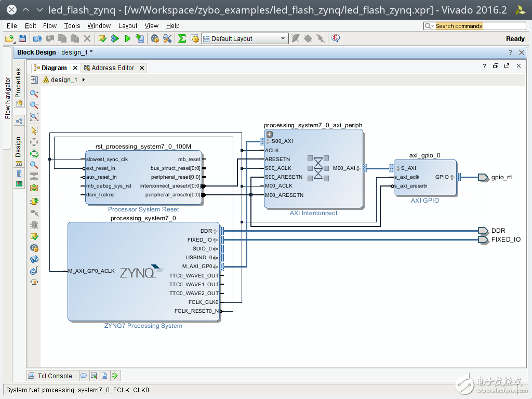Click the Validate Design checkmark icon
532x399 pixels.
point(34,236)
